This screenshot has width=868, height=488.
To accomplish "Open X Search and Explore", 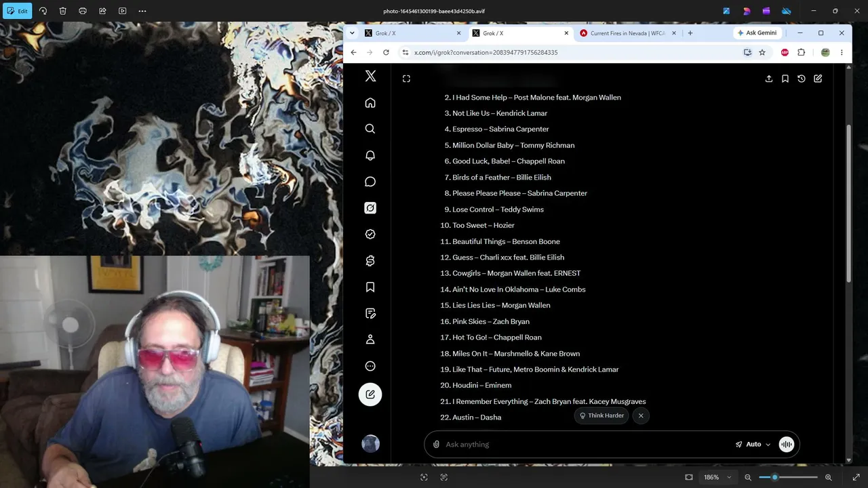I will pyautogui.click(x=370, y=129).
